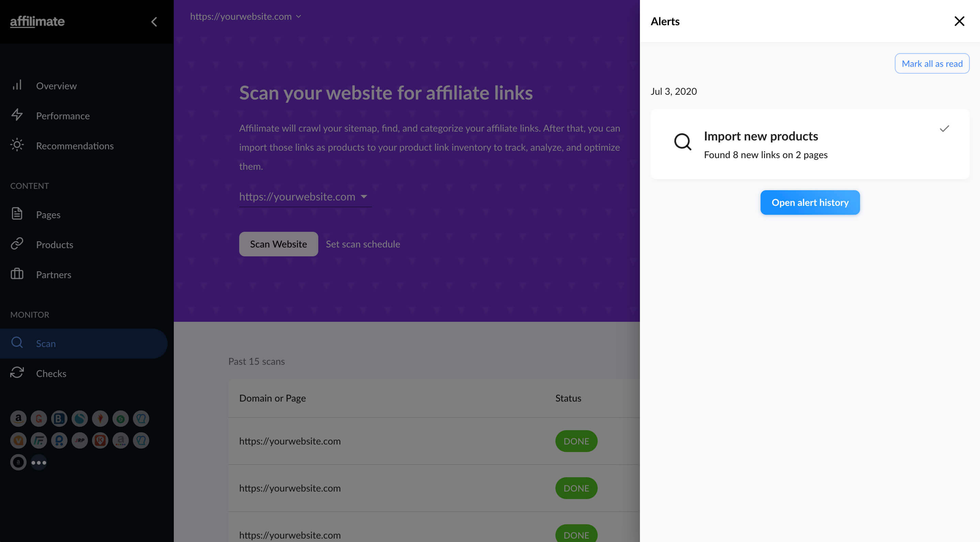Select the Performance icon in sidebar

[x=17, y=115]
